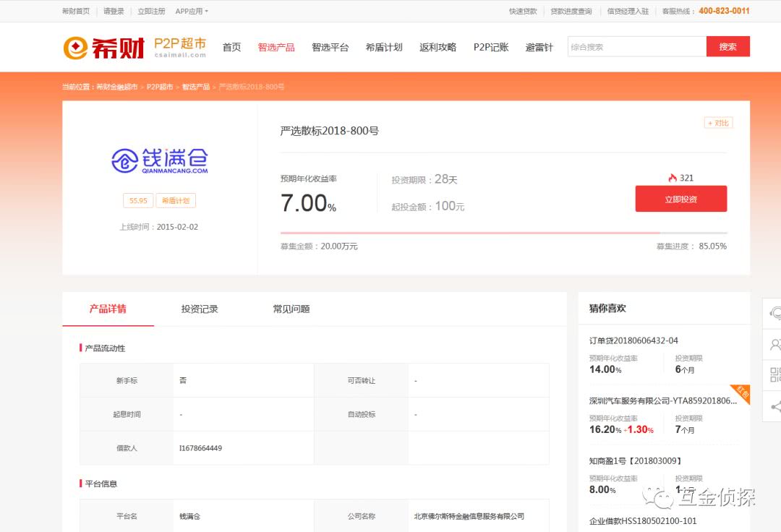The width and height of the screenshot is (781, 532).
Task: Focus the 综合搜索 search field
Action: (637, 47)
